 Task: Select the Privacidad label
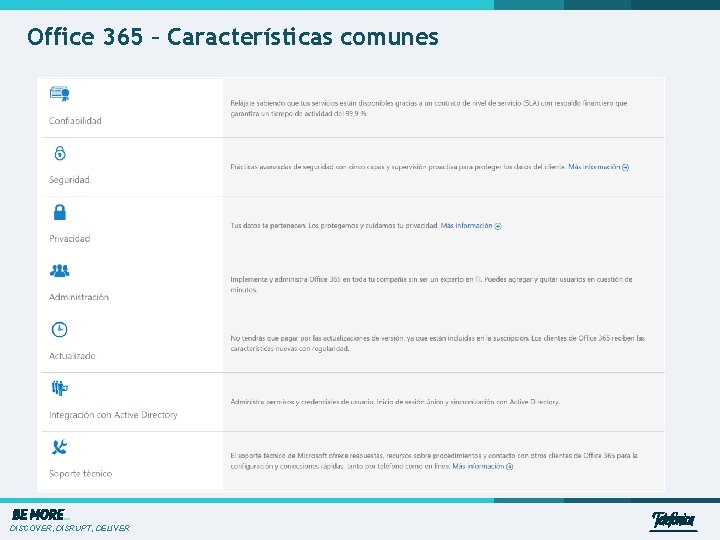(x=70, y=238)
